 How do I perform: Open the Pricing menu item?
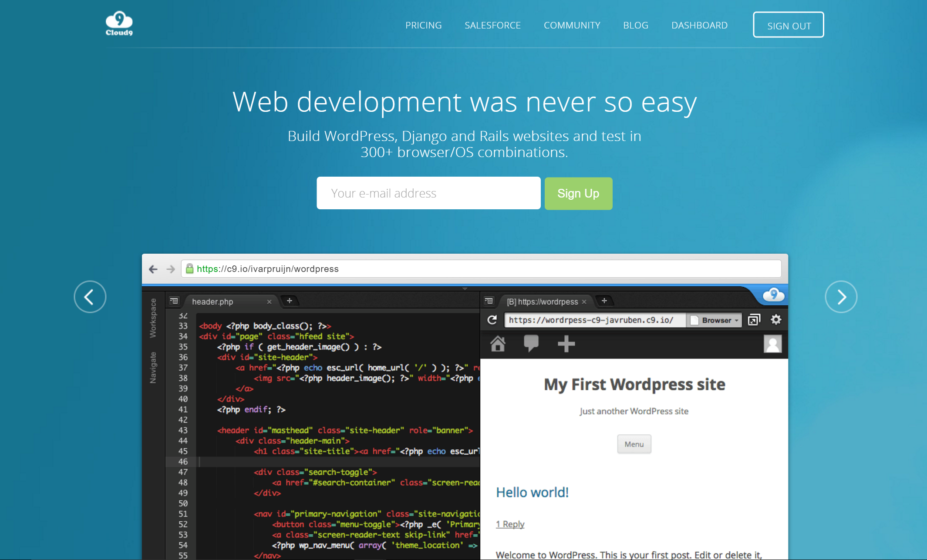423,25
